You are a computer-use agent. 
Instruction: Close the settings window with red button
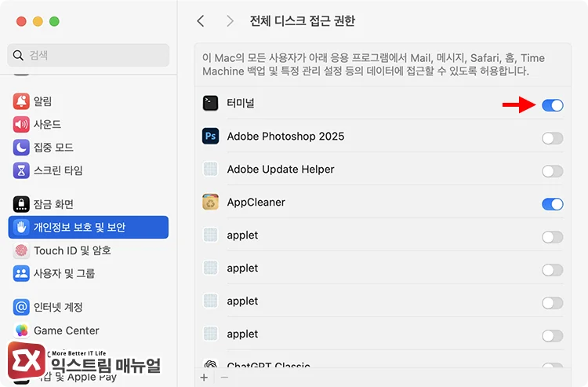tap(21, 21)
